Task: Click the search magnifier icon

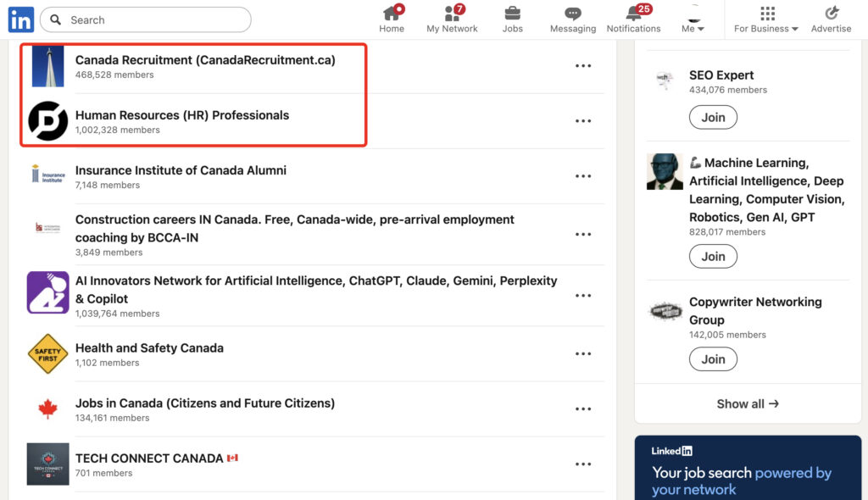Action: [55, 20]
